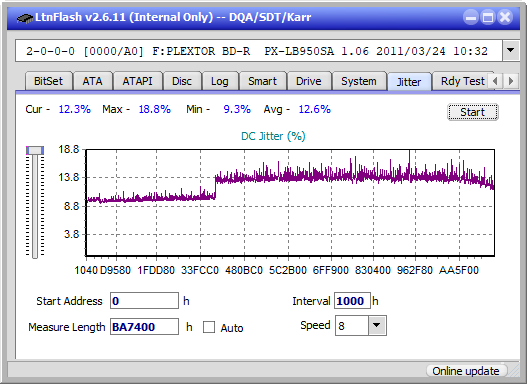This screenshot has height=384, width=527.
Task: Open the System tab
Action: pos(359,81)
